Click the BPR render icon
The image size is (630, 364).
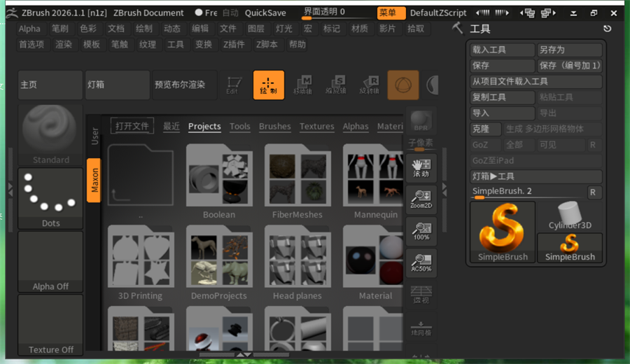click(421, 120)
